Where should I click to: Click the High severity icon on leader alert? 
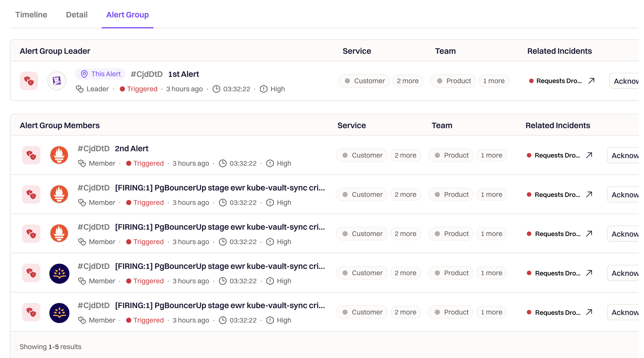264,89
